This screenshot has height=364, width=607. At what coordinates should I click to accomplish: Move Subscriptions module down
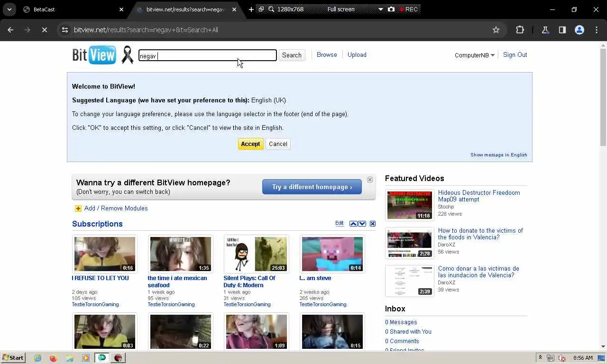tap(362, 224)
